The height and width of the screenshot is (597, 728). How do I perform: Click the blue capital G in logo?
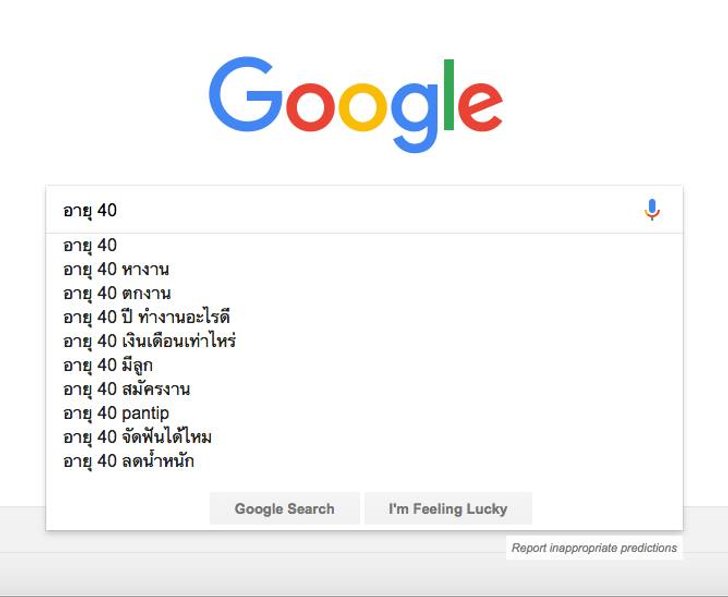(x=246, y=94)
